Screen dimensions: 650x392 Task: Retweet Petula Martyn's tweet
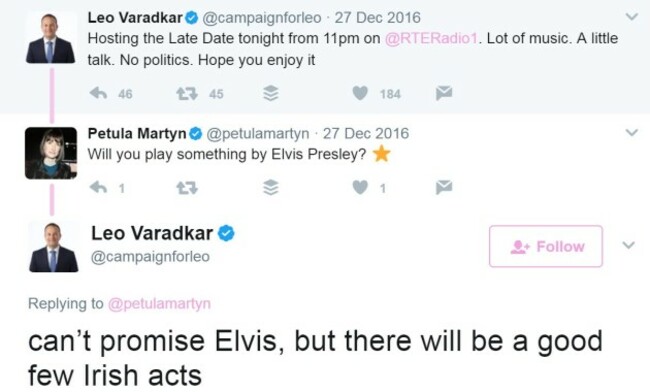pyautogui.click(x=187, y=189)
